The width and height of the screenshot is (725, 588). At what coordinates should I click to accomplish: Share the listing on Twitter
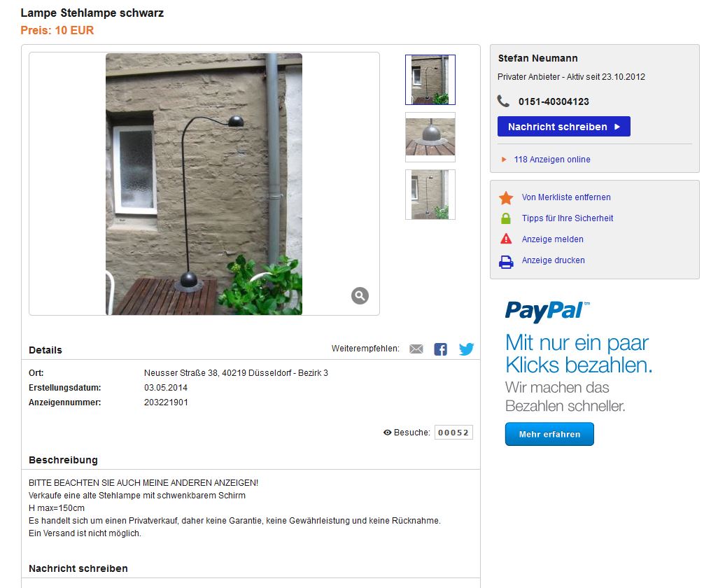tap(466, 349)
